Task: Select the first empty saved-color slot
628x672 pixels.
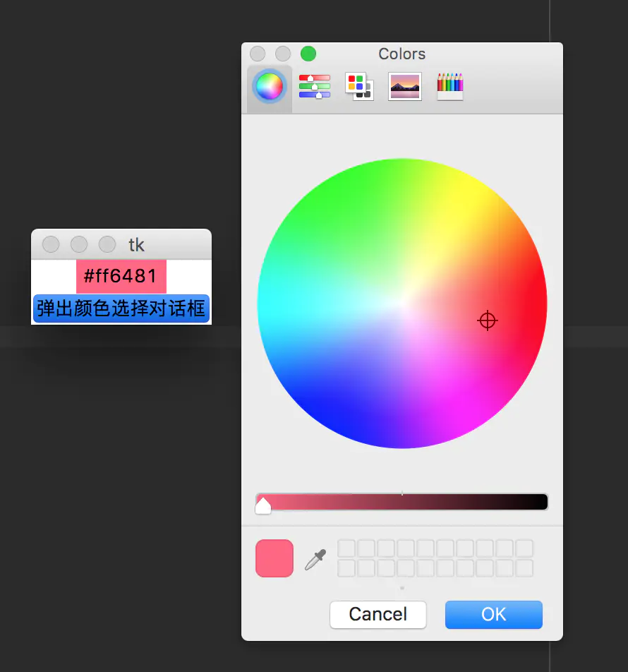Action: click(346, 548)
